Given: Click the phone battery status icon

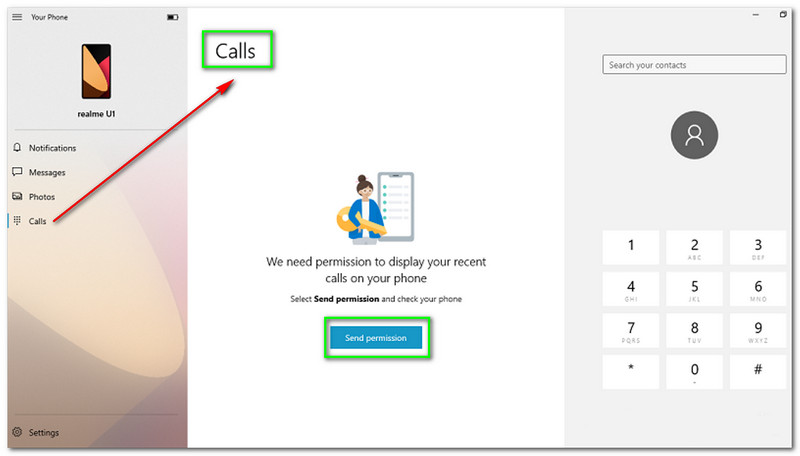Looking at the screenshot, I should tap(172, 17).
